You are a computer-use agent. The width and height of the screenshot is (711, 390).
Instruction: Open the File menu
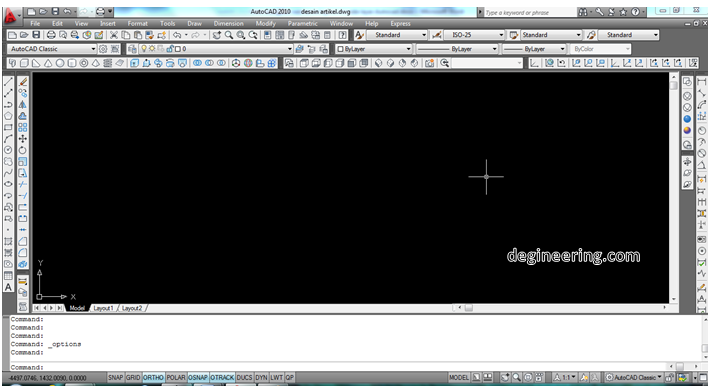pyautogui.click(x=35, y=24)
